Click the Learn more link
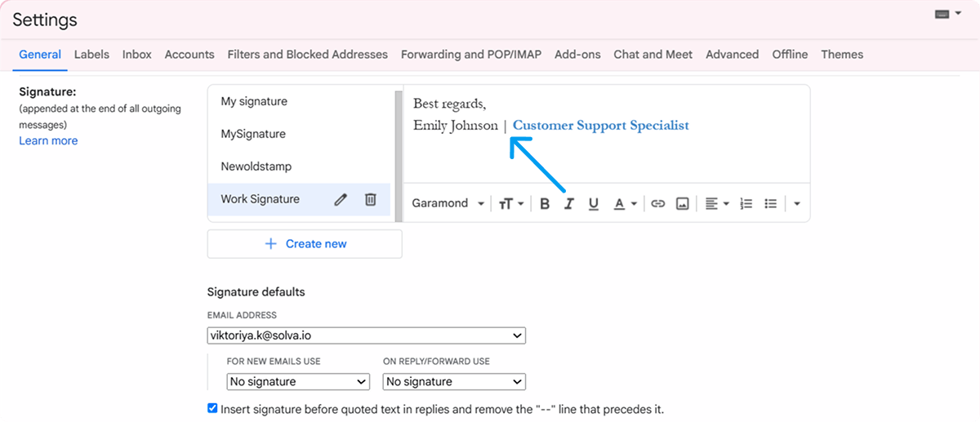The width and height of the screenshot is (980, 422). click(x=48, y=140)
